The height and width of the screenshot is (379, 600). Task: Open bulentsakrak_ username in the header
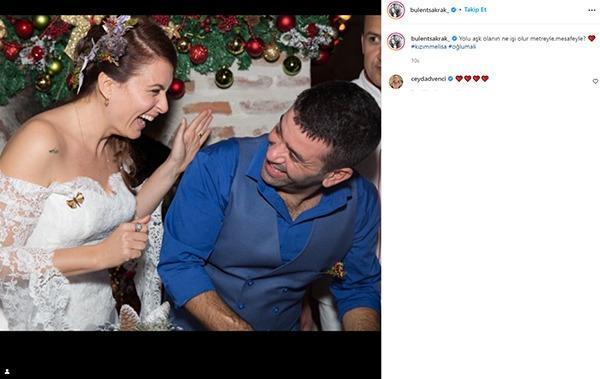[x=429, y=10]
